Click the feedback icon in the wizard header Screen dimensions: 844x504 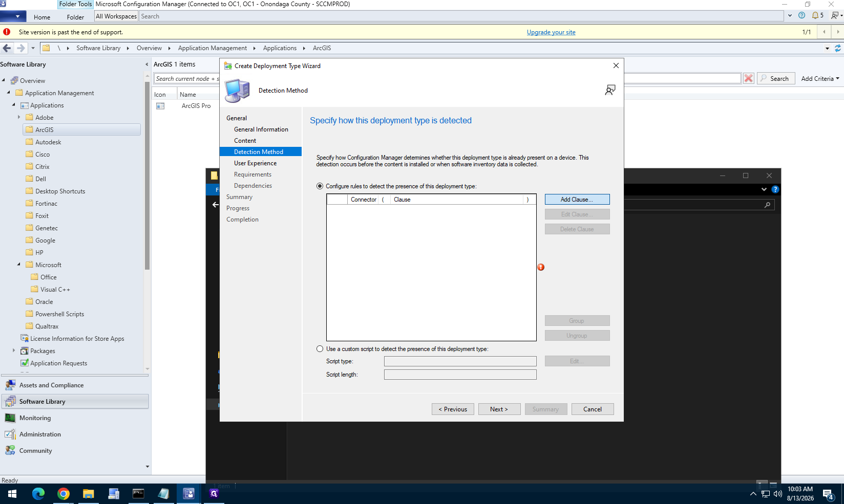pyautogui.click(x=610, y=90)
